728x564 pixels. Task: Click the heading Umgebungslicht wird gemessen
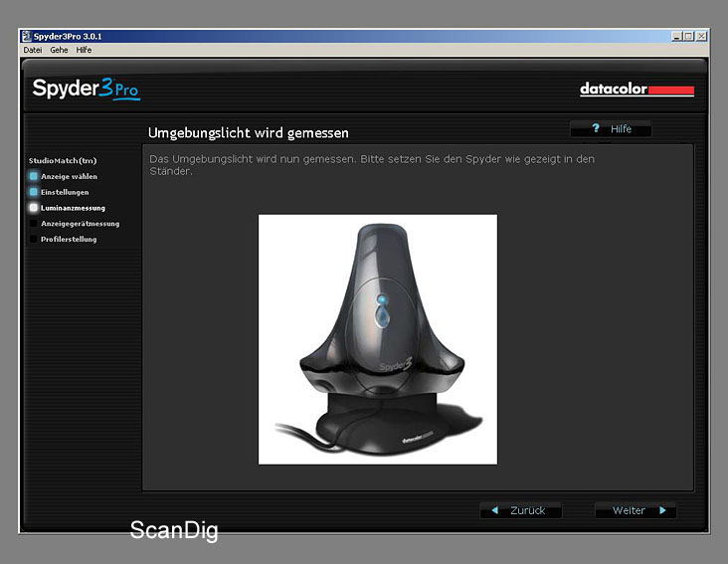tap(249, 133)
